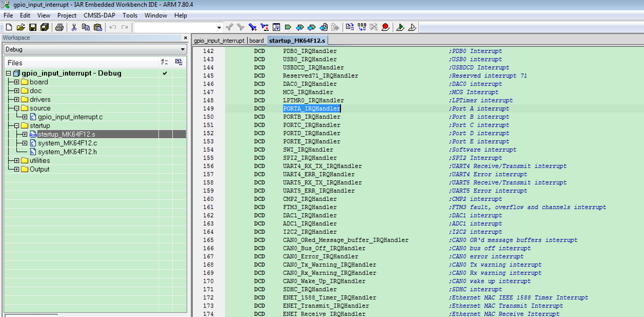
Task: Click the Undo arrow icon
Action: click(x=113, y=28)
